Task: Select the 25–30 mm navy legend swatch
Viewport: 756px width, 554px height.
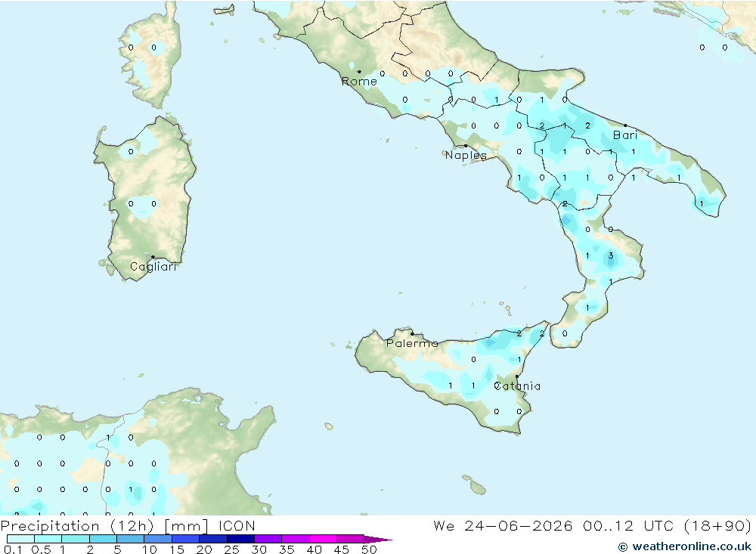Action: [240, 539]
